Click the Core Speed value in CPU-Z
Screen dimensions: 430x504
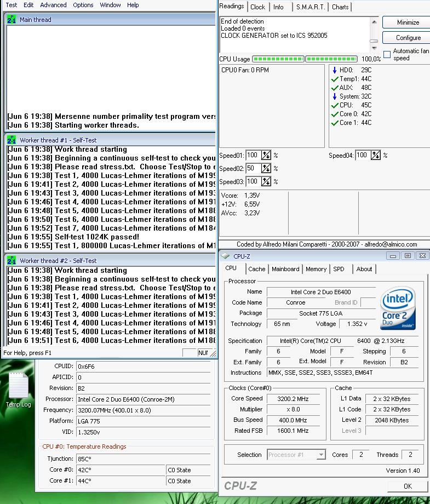pos(293,399)
